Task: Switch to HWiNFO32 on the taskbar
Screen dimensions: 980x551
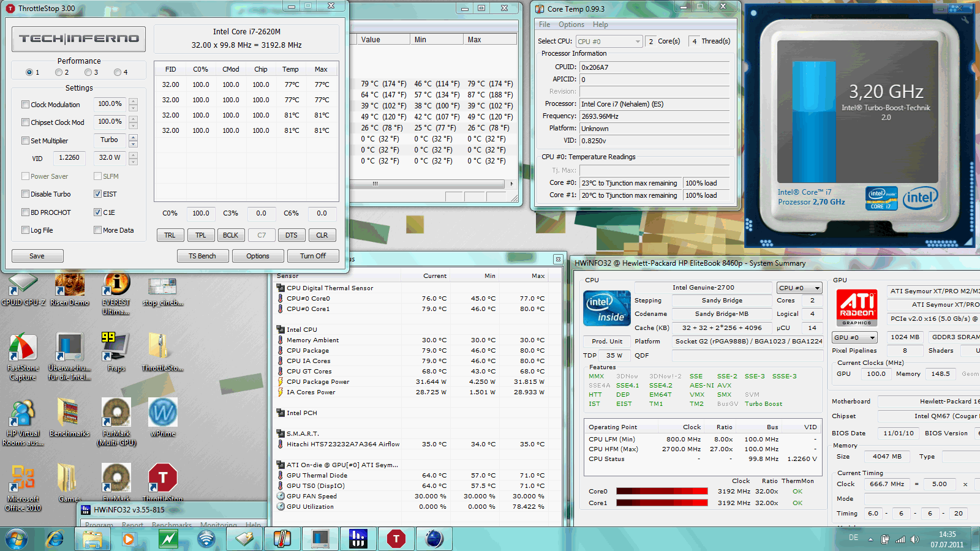Action: tap(358, 539)
